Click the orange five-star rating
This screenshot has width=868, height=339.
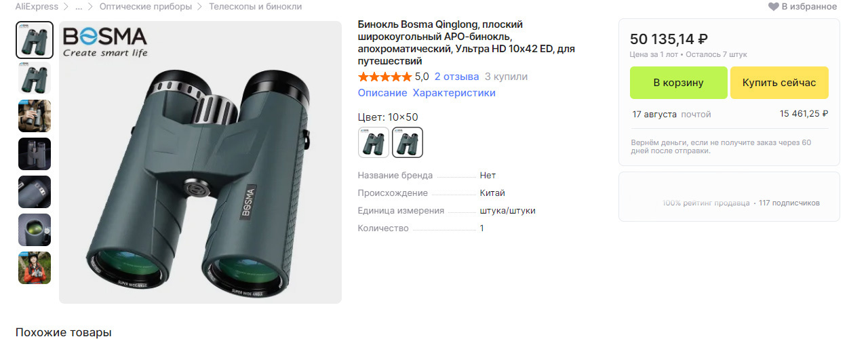[x=384, y=77]
